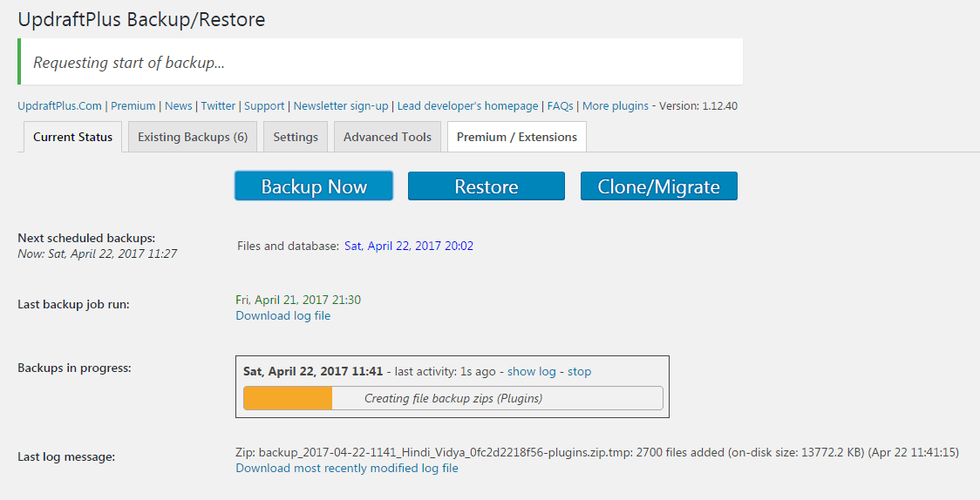The width and height of the screenshot is (980, 500).
Task: Click the 'Last log message:' label
Action: tap(66, 457)
